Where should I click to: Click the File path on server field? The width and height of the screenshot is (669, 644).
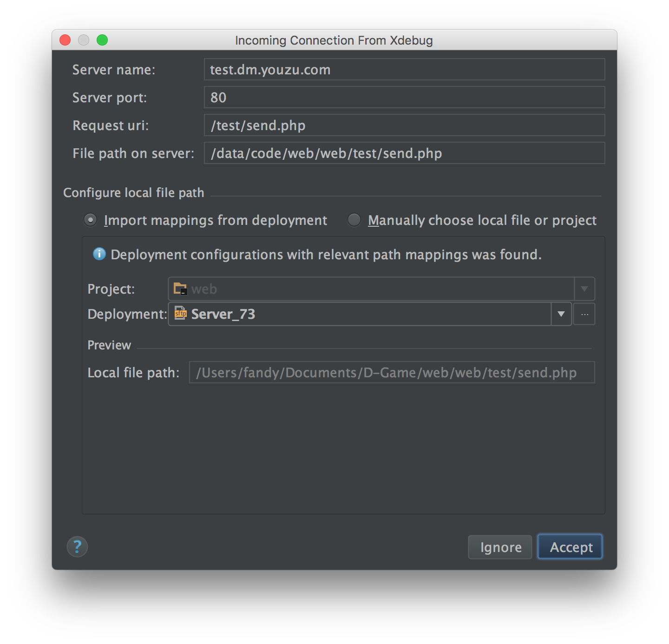tap(404, 153)
